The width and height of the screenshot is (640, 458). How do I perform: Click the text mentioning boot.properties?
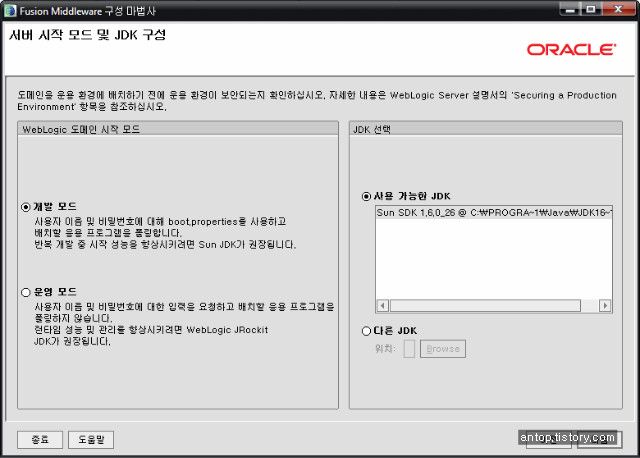pyautogui.click(x=160, y=222)
